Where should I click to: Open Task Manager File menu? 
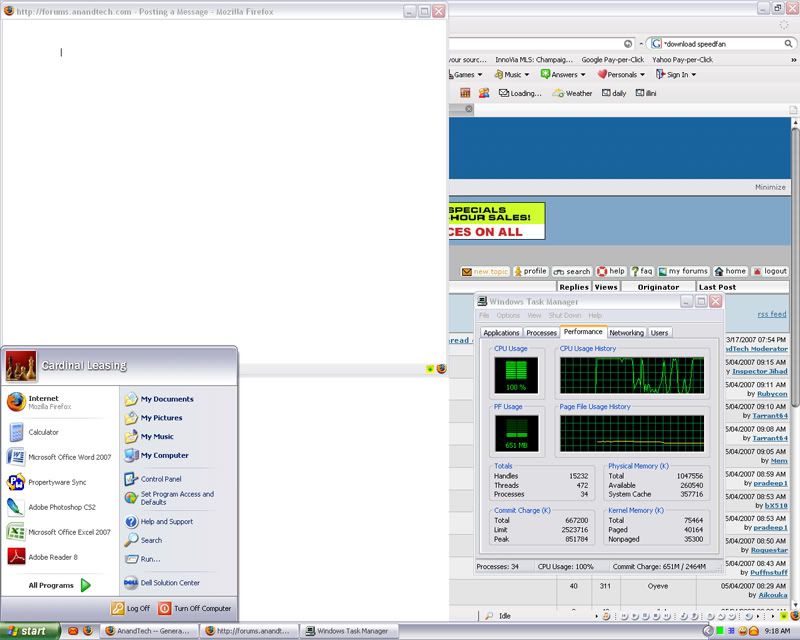coord(484,315)
